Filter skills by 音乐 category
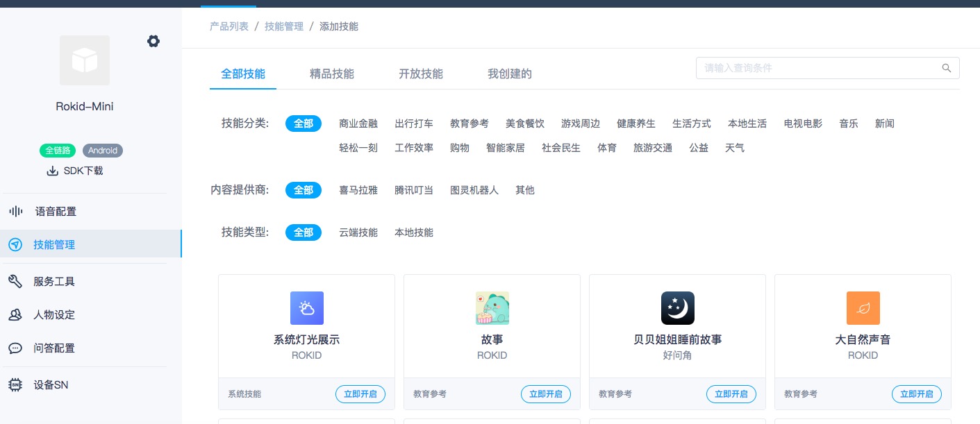 coord(849,124)
